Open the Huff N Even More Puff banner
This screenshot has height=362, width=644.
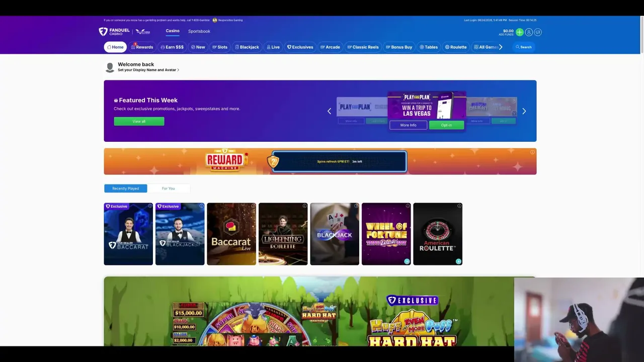tap(320, 311)
